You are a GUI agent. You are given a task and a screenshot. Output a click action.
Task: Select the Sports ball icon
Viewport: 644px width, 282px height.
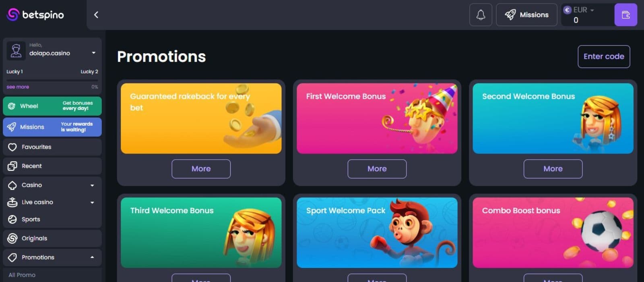(12, 219)
